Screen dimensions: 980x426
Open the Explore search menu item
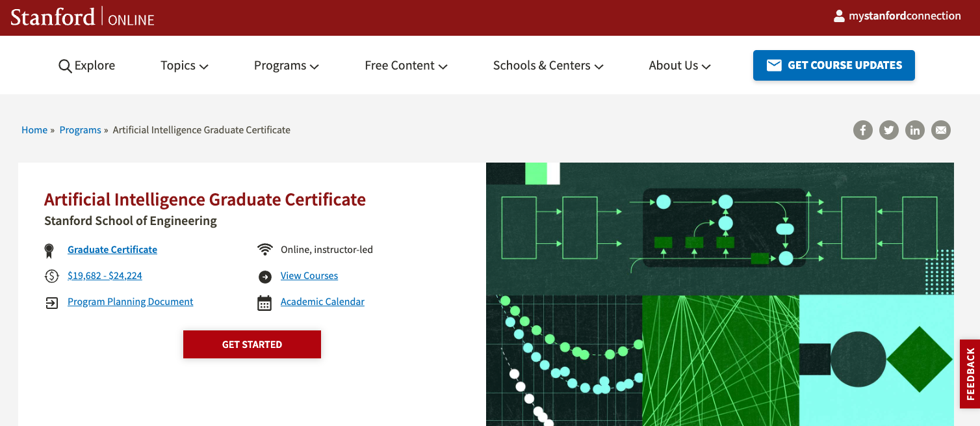pos(86,65)
